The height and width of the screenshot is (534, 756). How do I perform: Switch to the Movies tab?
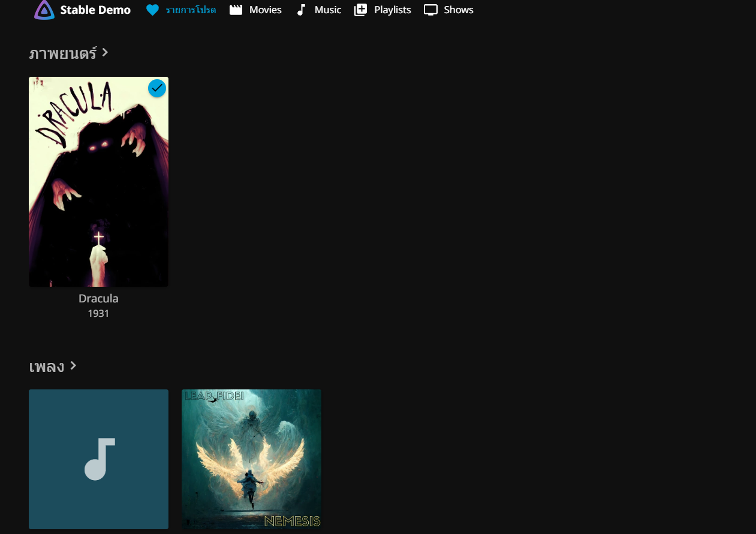pyautogui.click(x=255, y=10)
